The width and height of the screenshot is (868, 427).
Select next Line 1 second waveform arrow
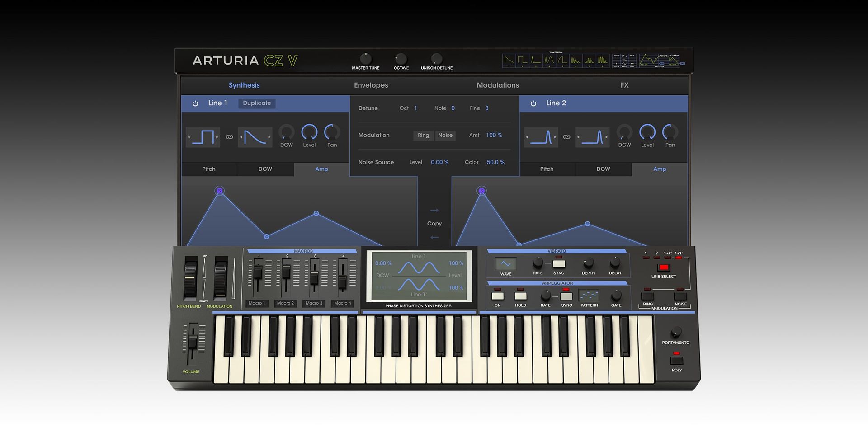pos(269,137)
